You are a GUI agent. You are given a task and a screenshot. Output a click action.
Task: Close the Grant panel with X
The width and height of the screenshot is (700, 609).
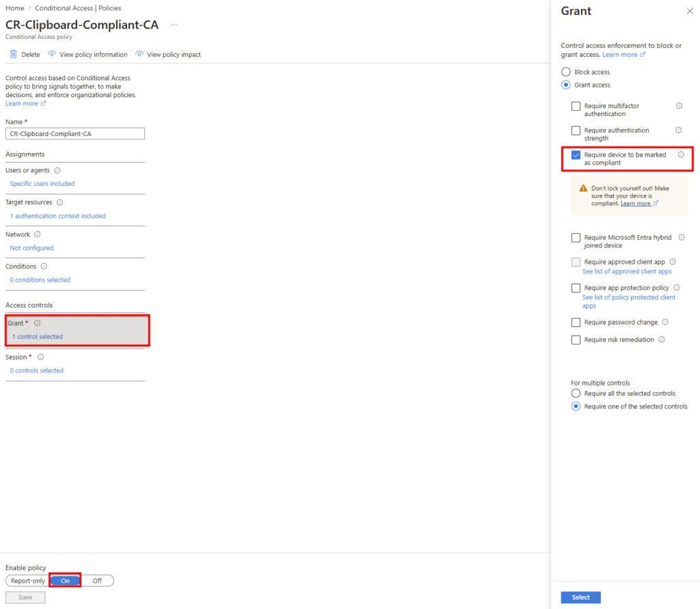[690, 11]
